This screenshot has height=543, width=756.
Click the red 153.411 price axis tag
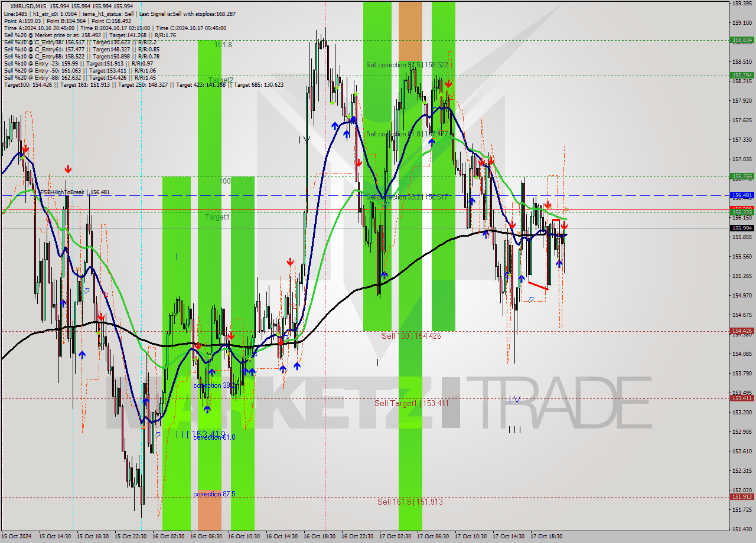(x=742, y=398)
